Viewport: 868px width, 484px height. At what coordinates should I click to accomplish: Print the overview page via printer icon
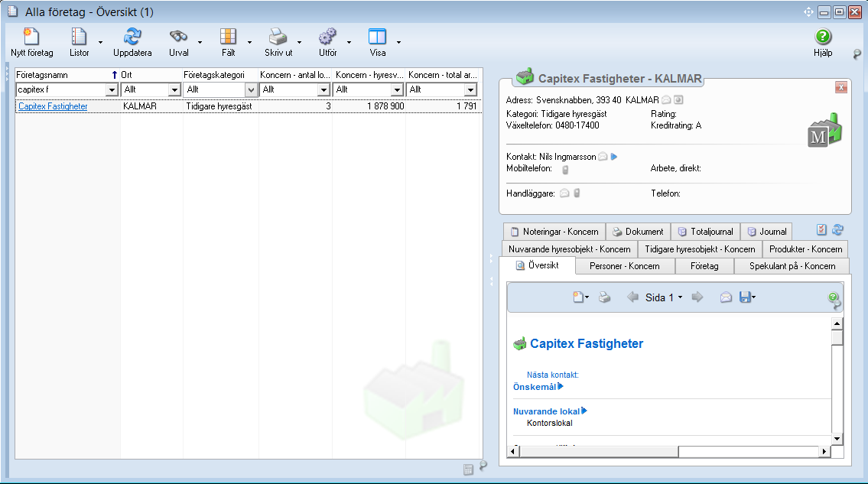[604, 297]
